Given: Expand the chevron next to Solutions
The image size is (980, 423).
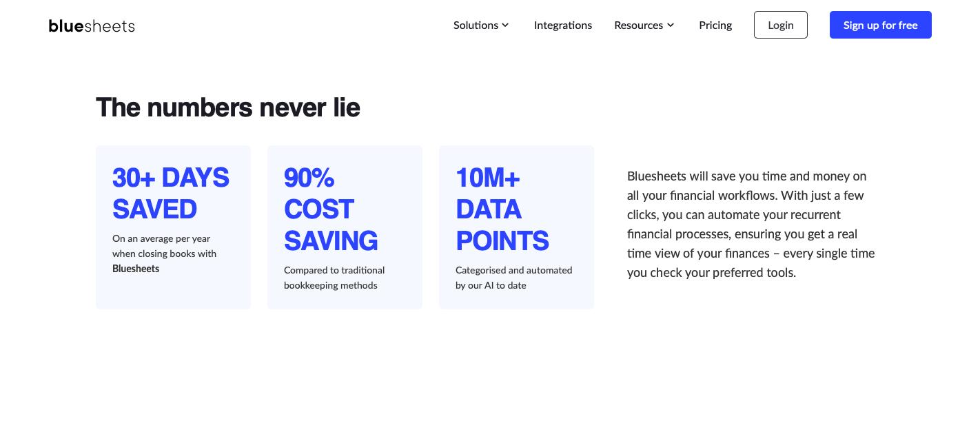Looking at the screenshot, I should (x=505, y=25).
